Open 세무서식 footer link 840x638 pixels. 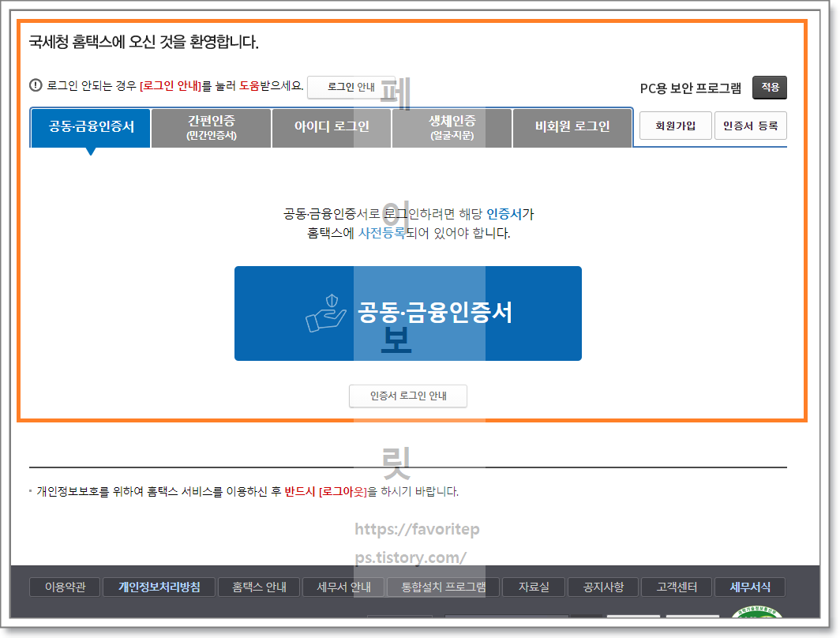point(750,587)
